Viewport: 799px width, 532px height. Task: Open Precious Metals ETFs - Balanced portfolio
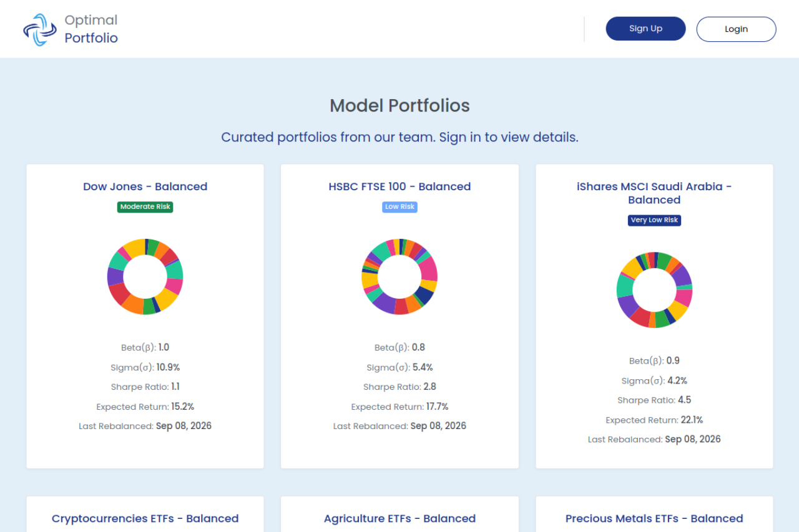pos(654,518)
